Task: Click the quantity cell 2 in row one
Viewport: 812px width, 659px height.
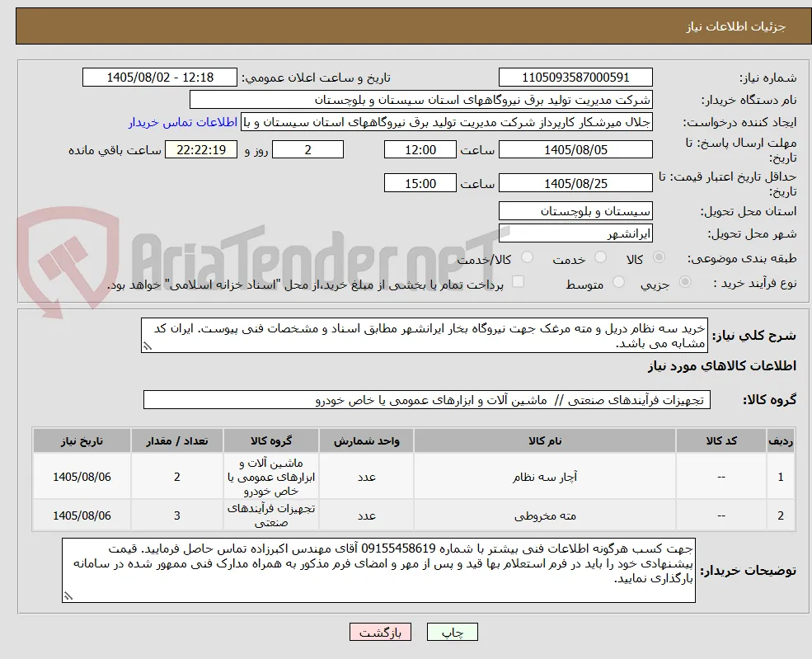Action: pyautogui.click(x=176, y=477)
